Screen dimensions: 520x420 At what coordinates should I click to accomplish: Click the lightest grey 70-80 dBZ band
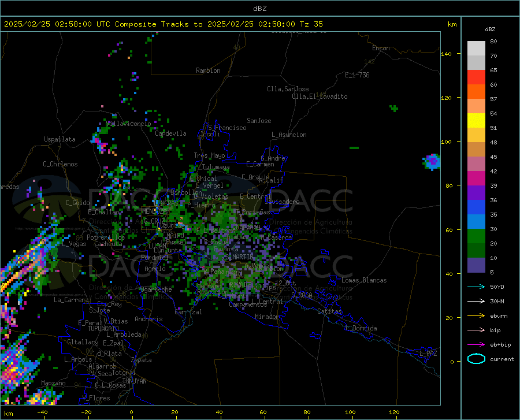476,49
